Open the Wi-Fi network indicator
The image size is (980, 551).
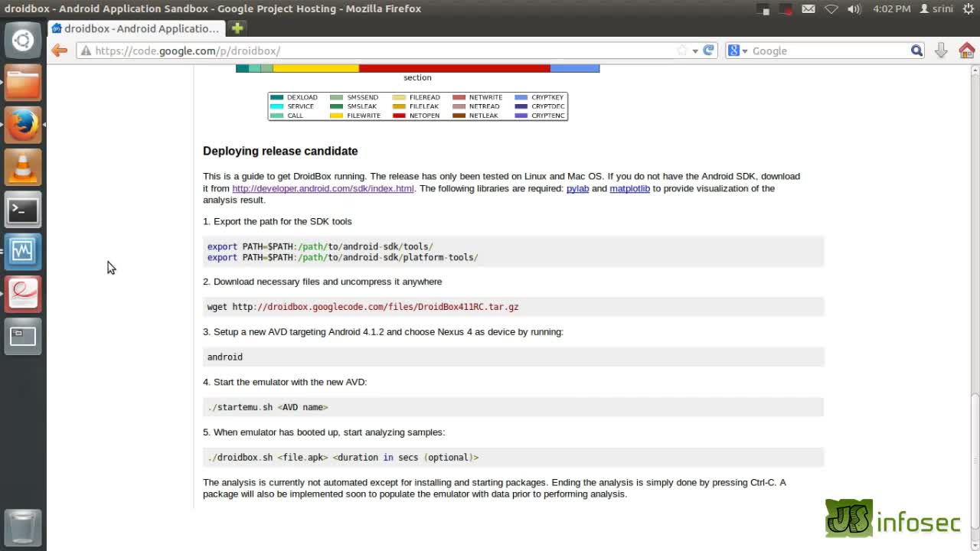pos(831,9)
